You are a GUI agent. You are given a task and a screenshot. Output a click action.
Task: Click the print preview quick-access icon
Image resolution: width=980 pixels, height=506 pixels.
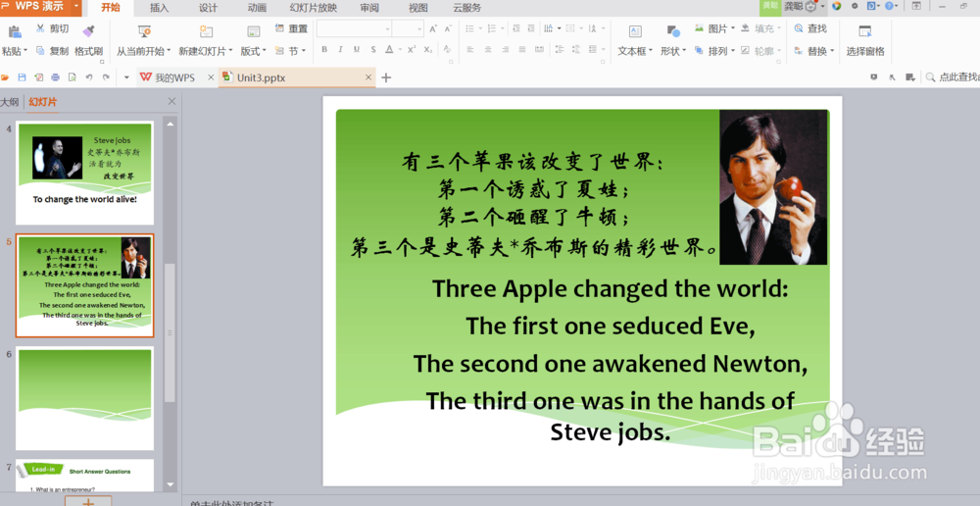[x=73, y=77]
